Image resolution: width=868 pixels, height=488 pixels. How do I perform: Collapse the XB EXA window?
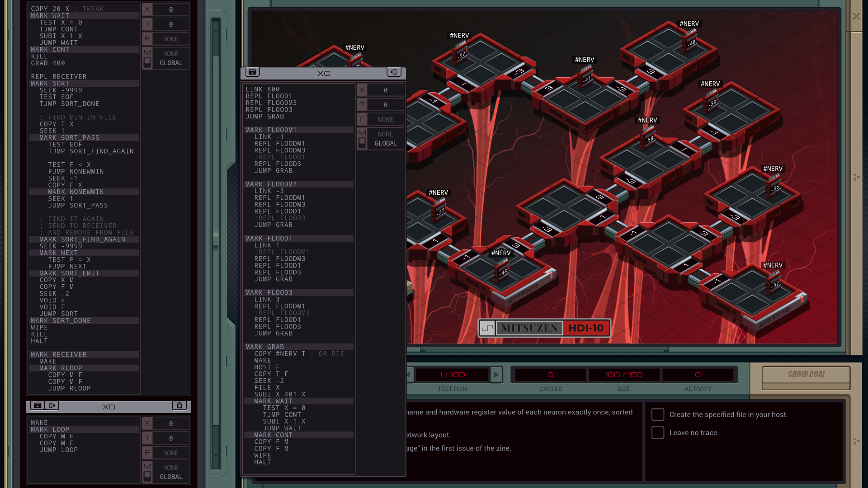point(38,405)
